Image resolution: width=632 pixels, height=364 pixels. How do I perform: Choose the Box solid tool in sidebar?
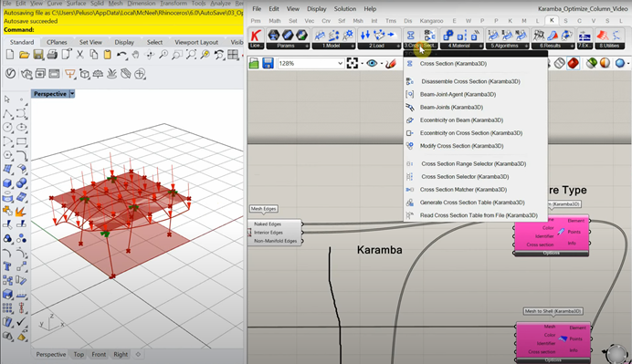click(7, 183)
